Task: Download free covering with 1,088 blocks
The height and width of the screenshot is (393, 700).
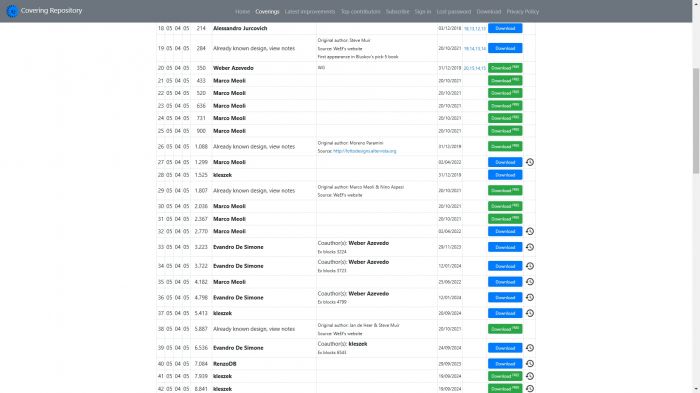Action: 505,146
